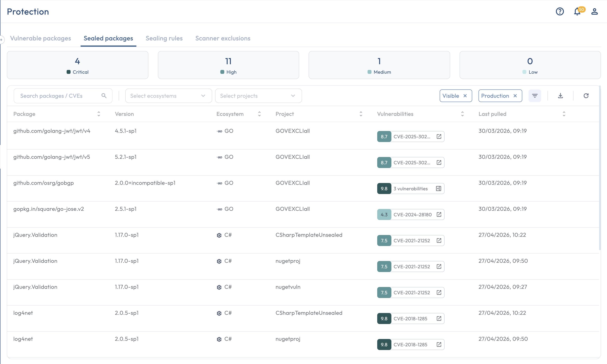This screenshot has width=607, height=364.
Task: Open the help question mark icon
Action: click(560, 12)
